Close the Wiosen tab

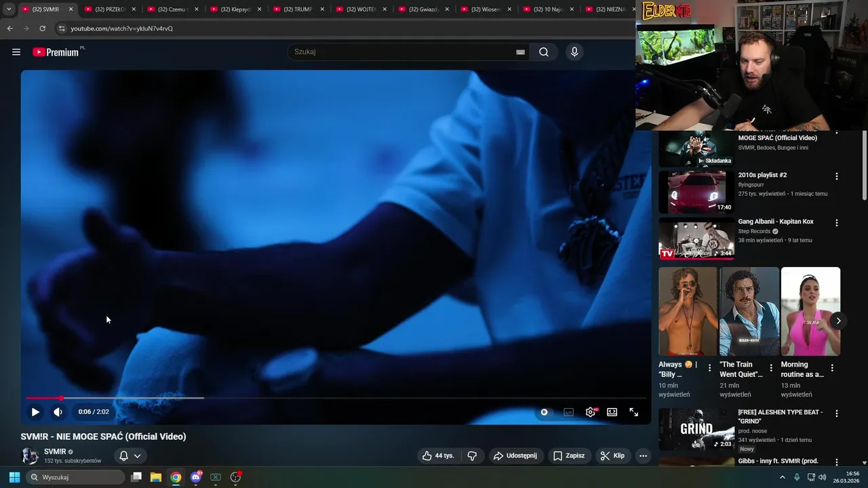[x=509, y=9]
